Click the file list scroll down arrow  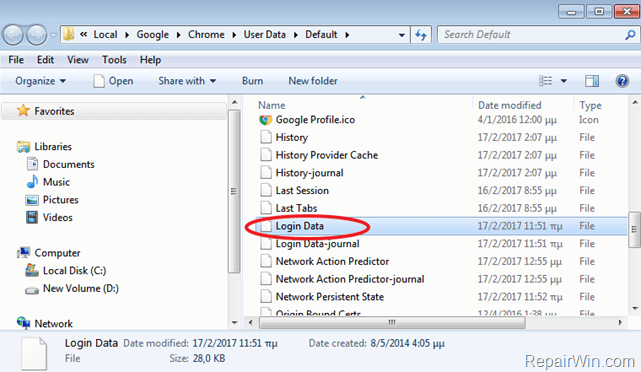[634, 309]
